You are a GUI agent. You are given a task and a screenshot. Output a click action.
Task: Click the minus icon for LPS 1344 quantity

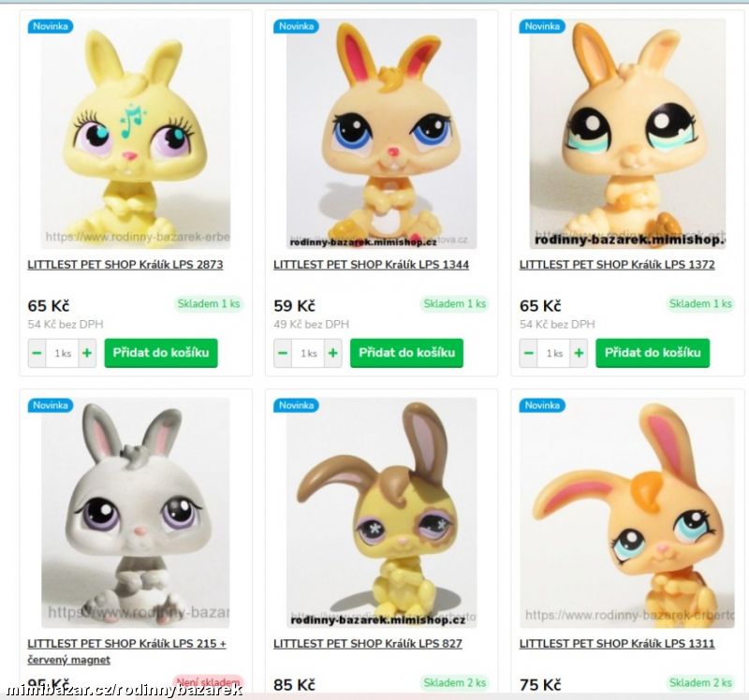[x=283, y=354]
